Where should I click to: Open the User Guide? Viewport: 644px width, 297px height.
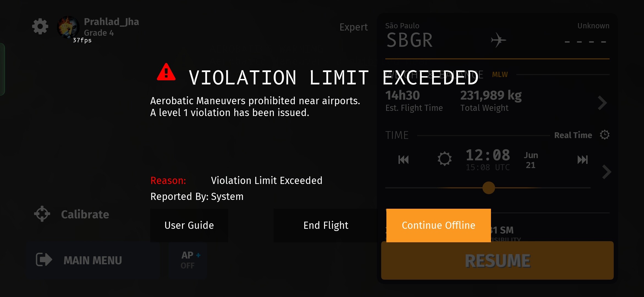coord(189,225)
